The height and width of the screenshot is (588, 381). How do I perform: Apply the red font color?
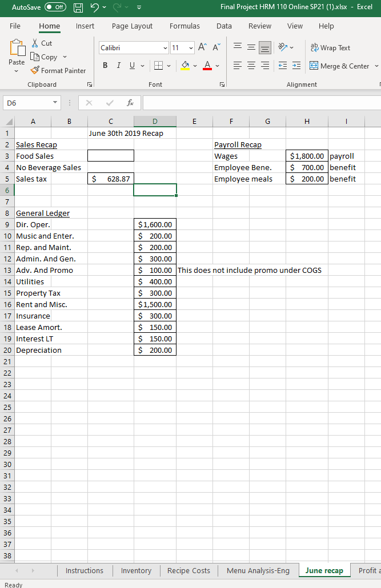click(207, 66)
